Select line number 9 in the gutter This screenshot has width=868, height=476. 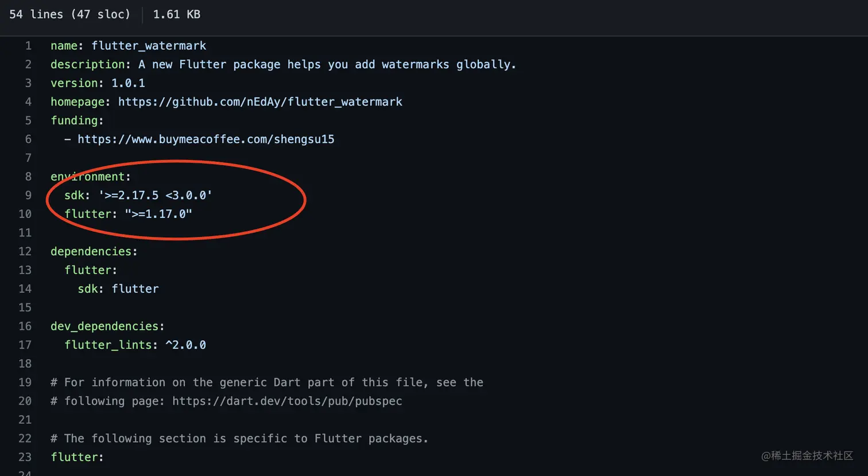[x=28, y=196]
